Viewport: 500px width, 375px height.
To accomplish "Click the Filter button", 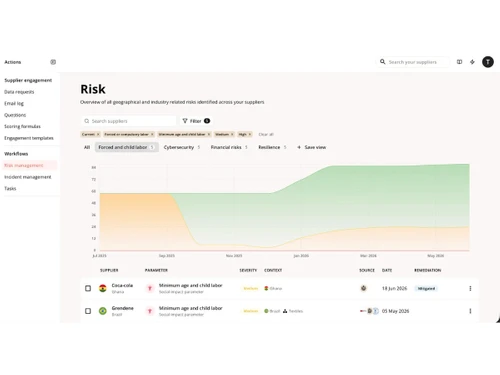I will [x=196, y=121].
